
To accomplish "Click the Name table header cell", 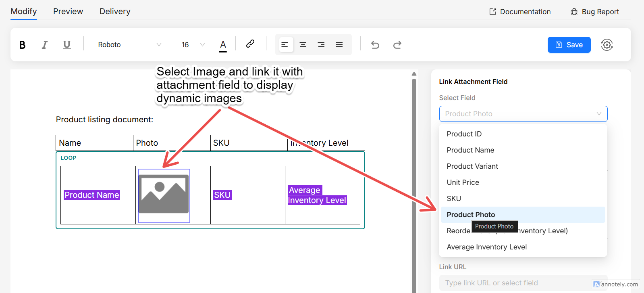I will 95,143.
